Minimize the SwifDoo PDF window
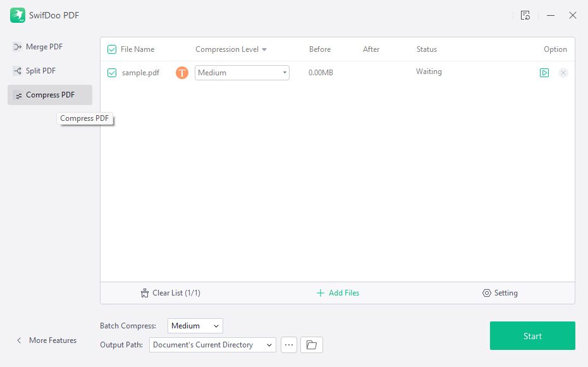588x367 pixels. click(551, 15)
